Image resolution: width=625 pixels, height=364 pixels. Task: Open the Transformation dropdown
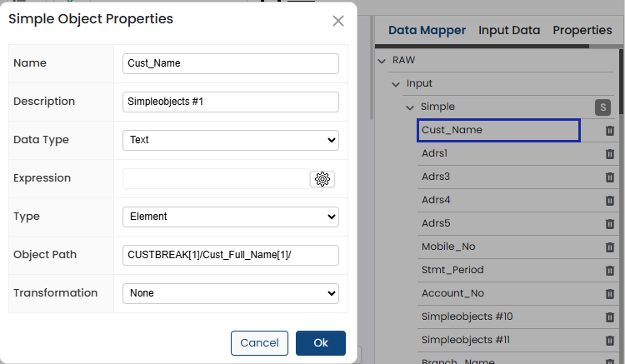pyautogui.click(x=231, y=293)
